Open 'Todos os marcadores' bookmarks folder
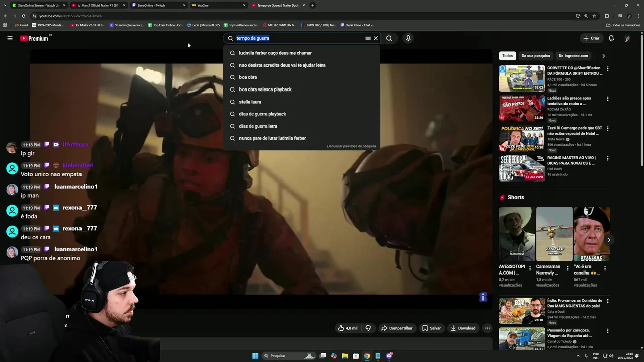 click(x=623, y=25)
